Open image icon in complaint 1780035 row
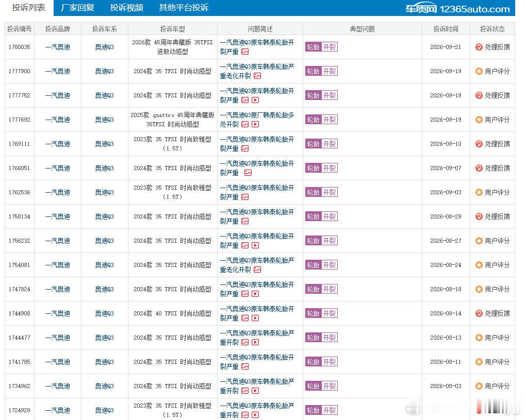This screenshot has width=525, height=420. click(245, 52)
